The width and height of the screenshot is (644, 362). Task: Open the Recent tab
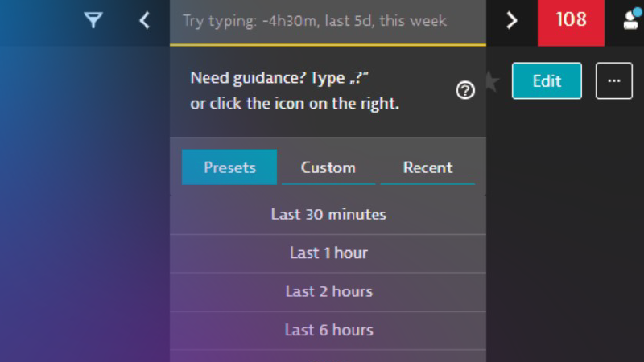(427, 167)
